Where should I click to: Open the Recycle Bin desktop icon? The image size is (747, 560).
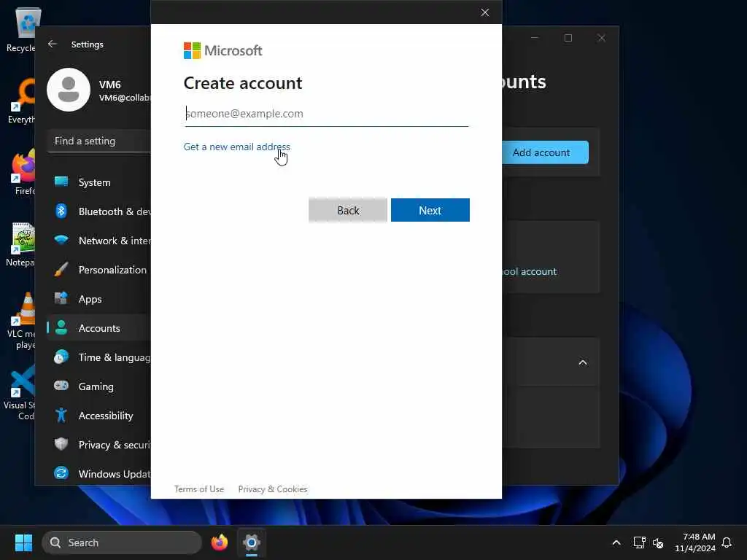click(20, 29)
